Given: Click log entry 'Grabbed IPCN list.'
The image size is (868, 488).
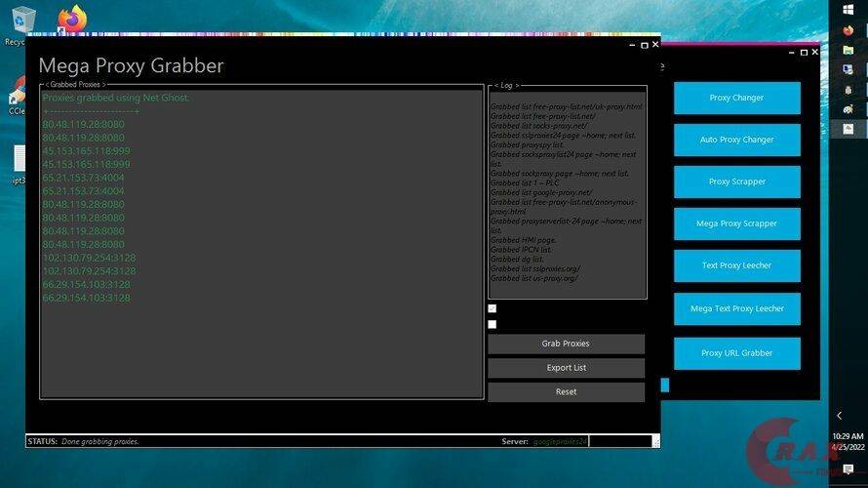Looking at the screenshot, I should [x=521, y=249].
